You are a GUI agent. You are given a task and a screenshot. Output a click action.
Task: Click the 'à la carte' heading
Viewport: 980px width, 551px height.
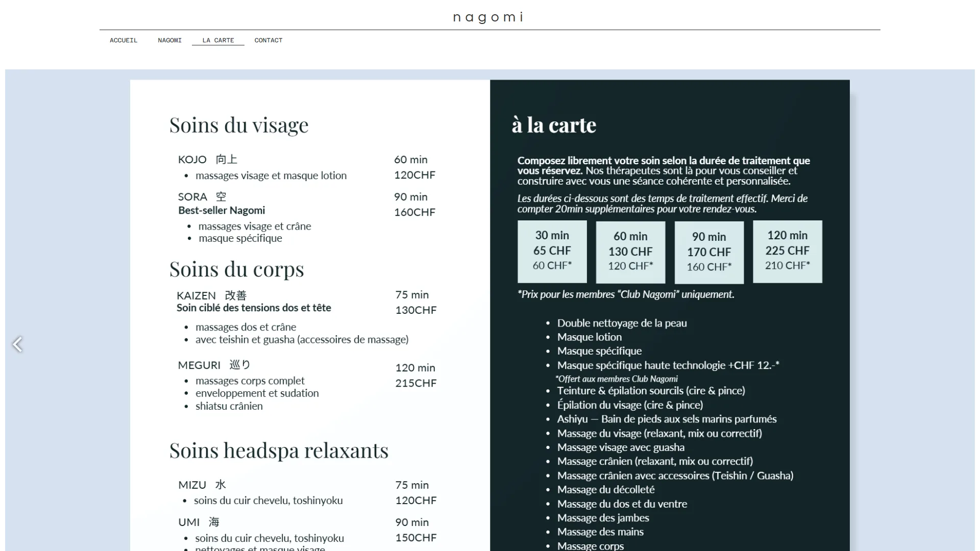(554, 125)
